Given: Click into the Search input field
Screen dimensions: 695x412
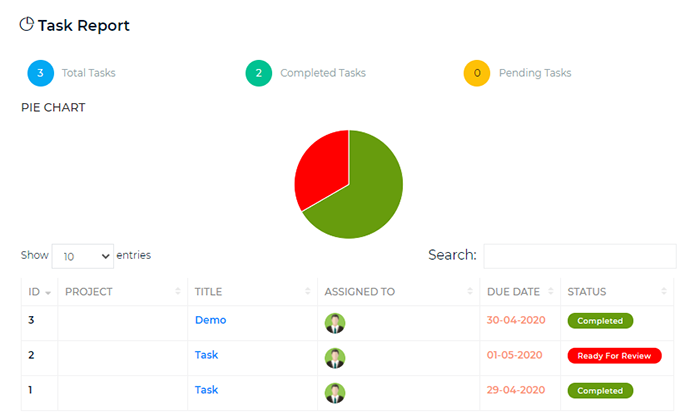Looking at the screenshot, I should (x=580, y=256).
